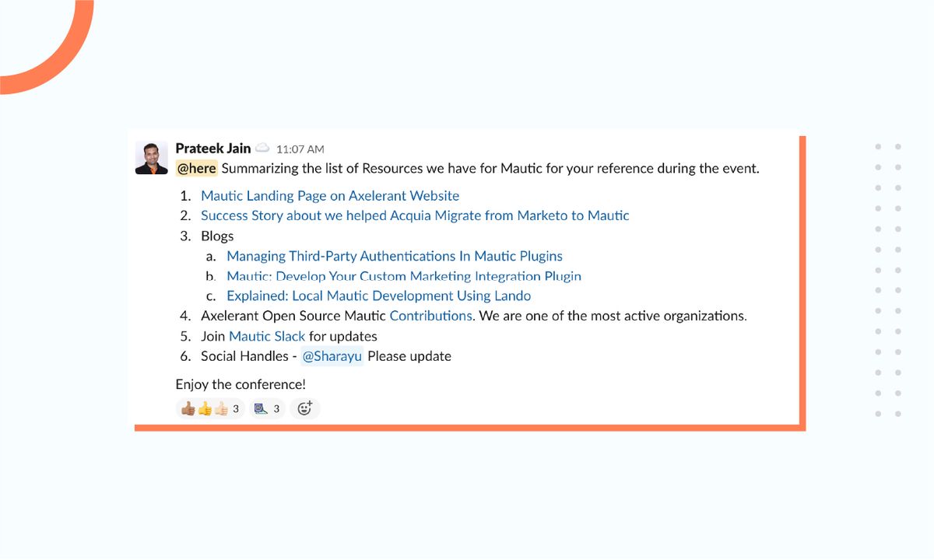
Task: Click the laptop emoji reaction with count 3
Action: click(x=267, y=408)
